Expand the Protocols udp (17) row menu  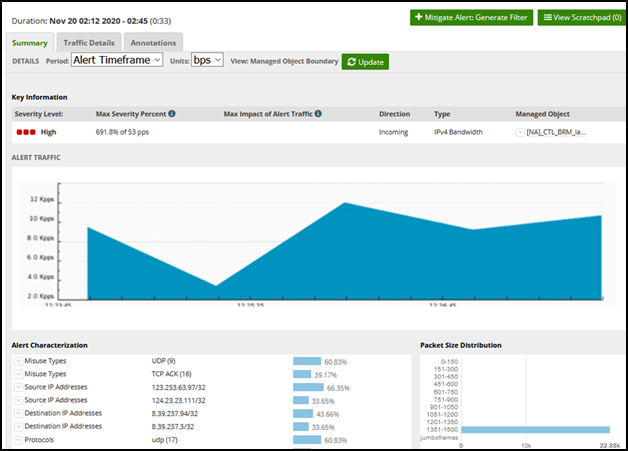[18, 440]
